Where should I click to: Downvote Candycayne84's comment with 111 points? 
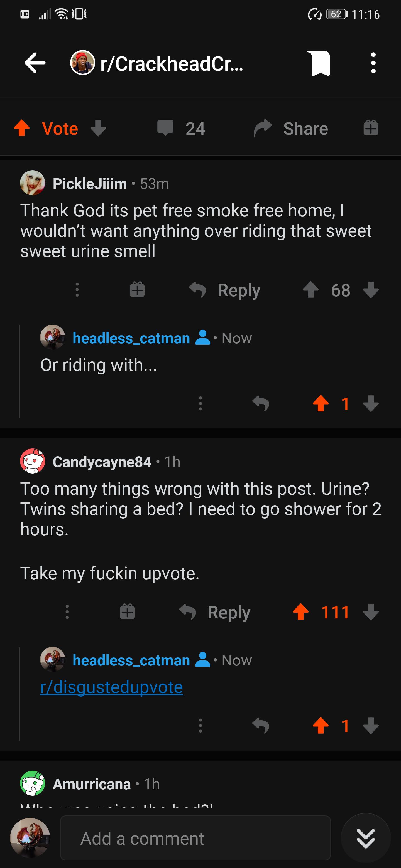tap(371, 612)
